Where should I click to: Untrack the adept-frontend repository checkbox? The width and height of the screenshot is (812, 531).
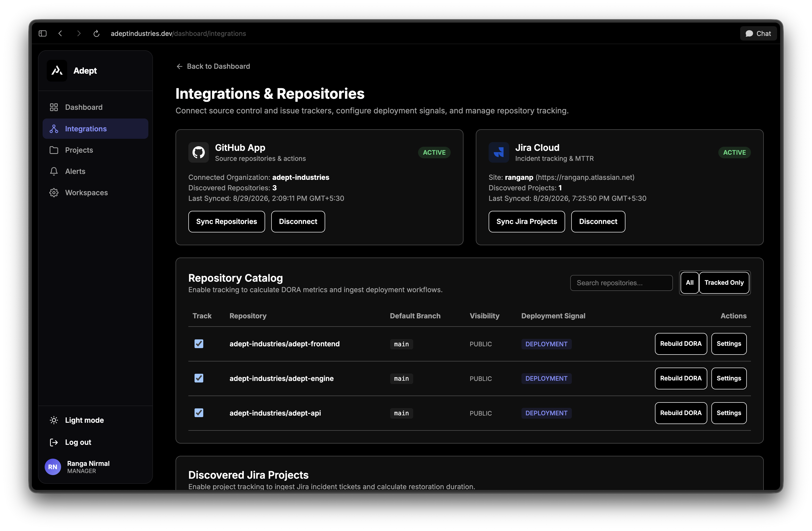pos(199,344)
